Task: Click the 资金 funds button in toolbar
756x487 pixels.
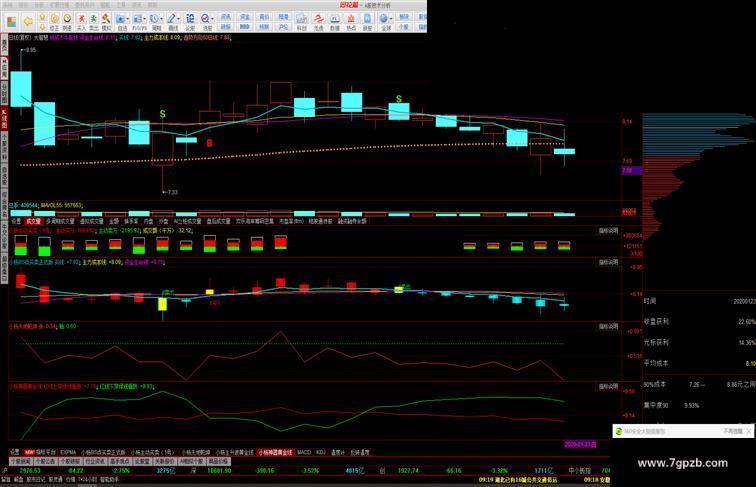Action: click(x=245, y=17)
